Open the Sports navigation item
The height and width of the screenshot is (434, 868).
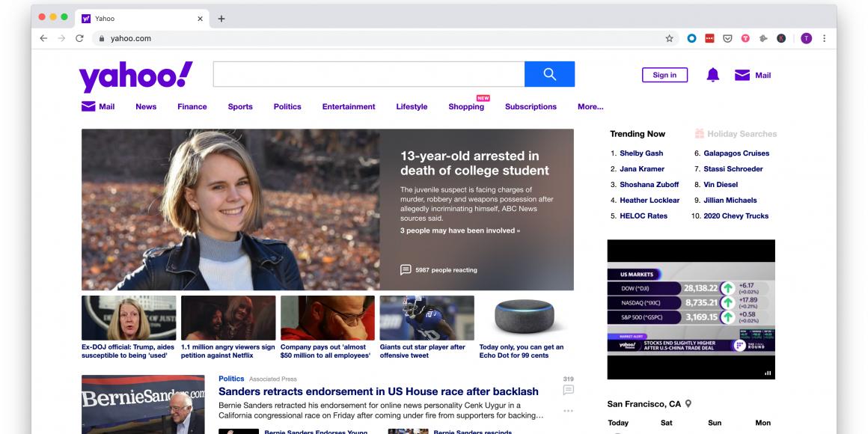[x=240, y=107]
